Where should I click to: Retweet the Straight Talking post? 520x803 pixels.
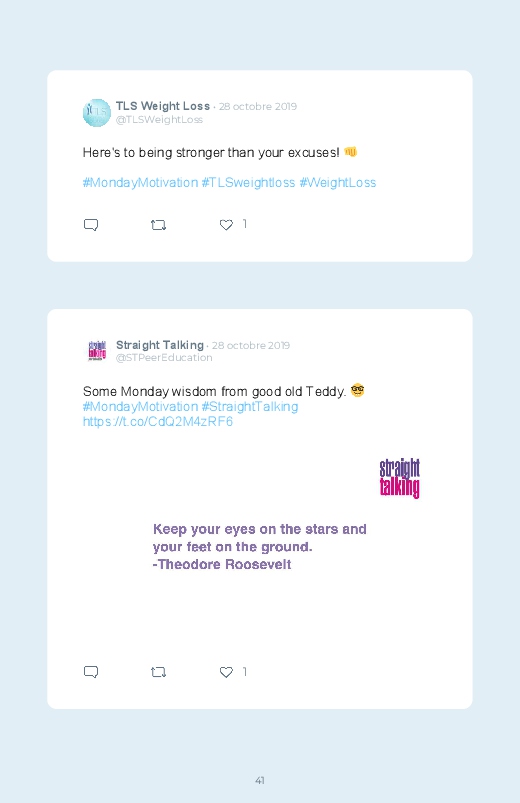pyautogui.click(x=159, y=672)
